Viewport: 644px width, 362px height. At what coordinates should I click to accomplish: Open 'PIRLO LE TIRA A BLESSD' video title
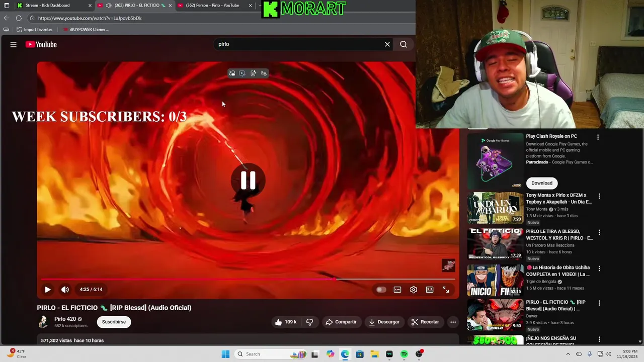(558, 235)
